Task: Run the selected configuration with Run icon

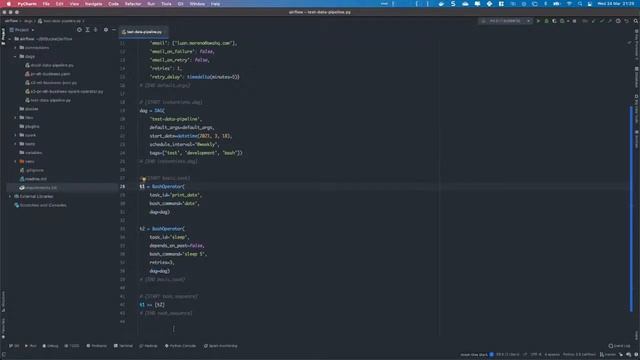Action: (x=538, y=21)
